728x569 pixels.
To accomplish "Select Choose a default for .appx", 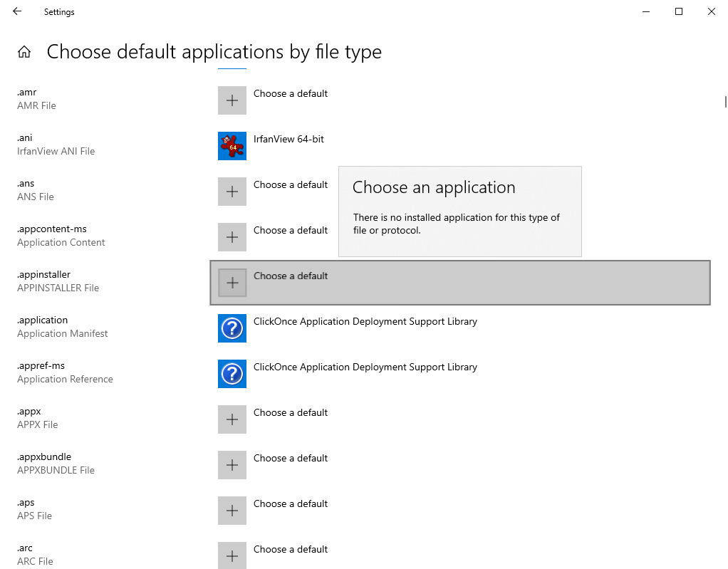I will (x=291, y=412).
